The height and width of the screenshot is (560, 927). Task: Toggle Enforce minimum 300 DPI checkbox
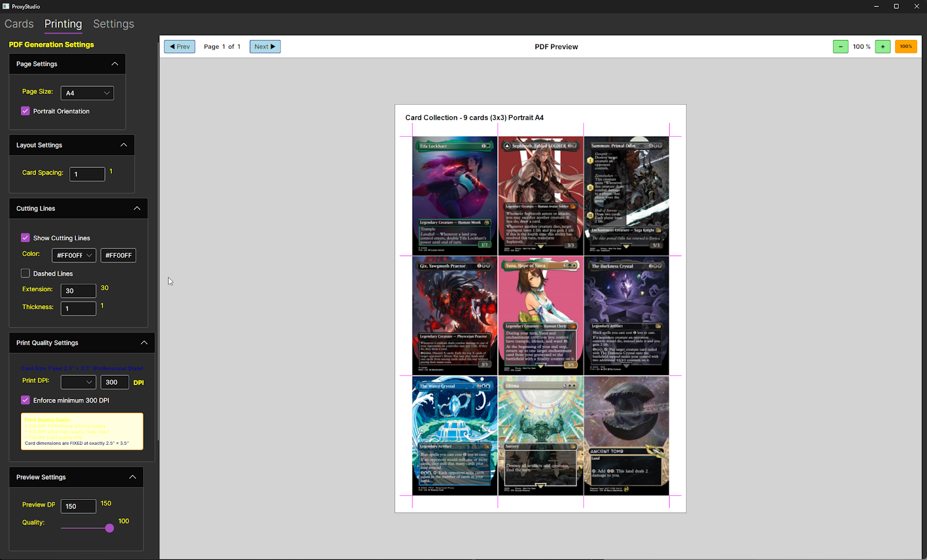point(25,400)
